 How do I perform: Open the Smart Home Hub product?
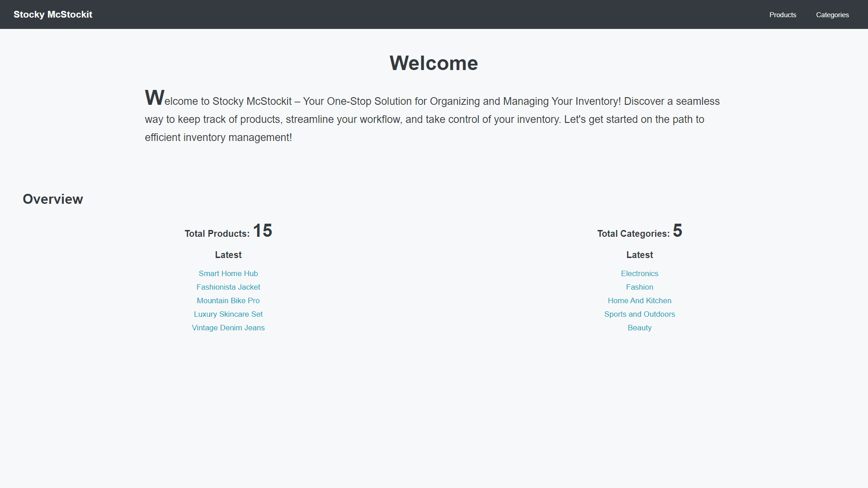point(228,273)
